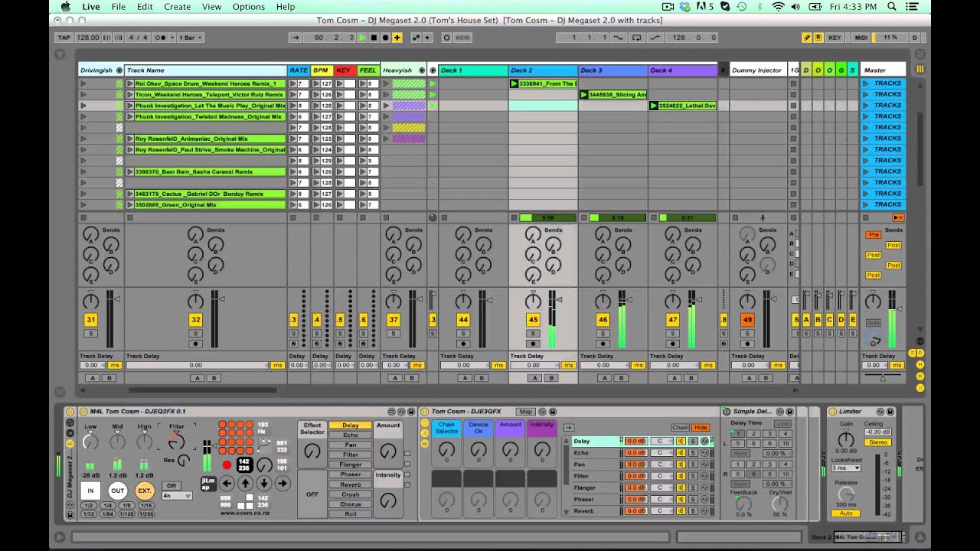Screen dimensions: 980x551
Task: Toggle the computer MIDI keyboard icon
Action: (x=818, y=37)
